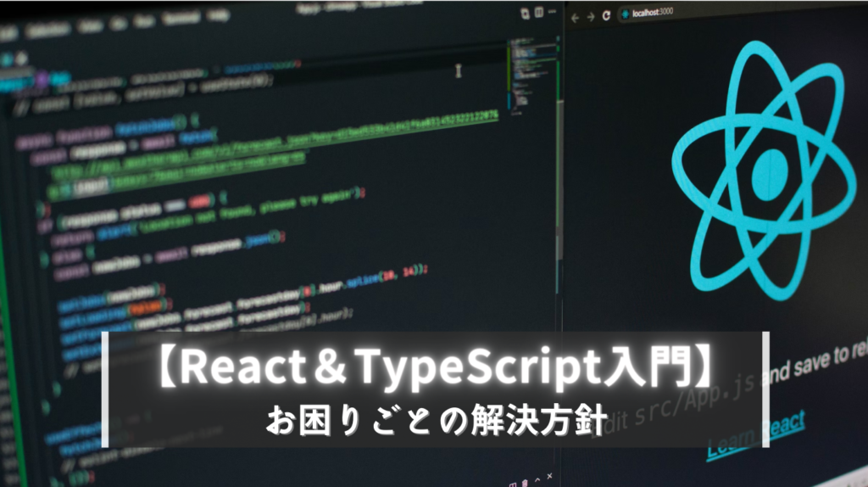Viewport: 868px width, 487px height.
Task: Click the browser back arrow
Action: [576, 19]
